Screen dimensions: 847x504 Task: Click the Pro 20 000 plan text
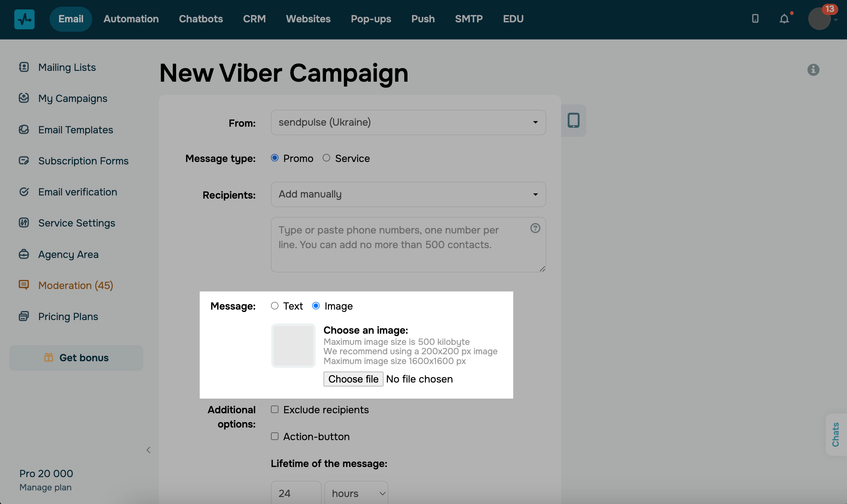(46, 474)
